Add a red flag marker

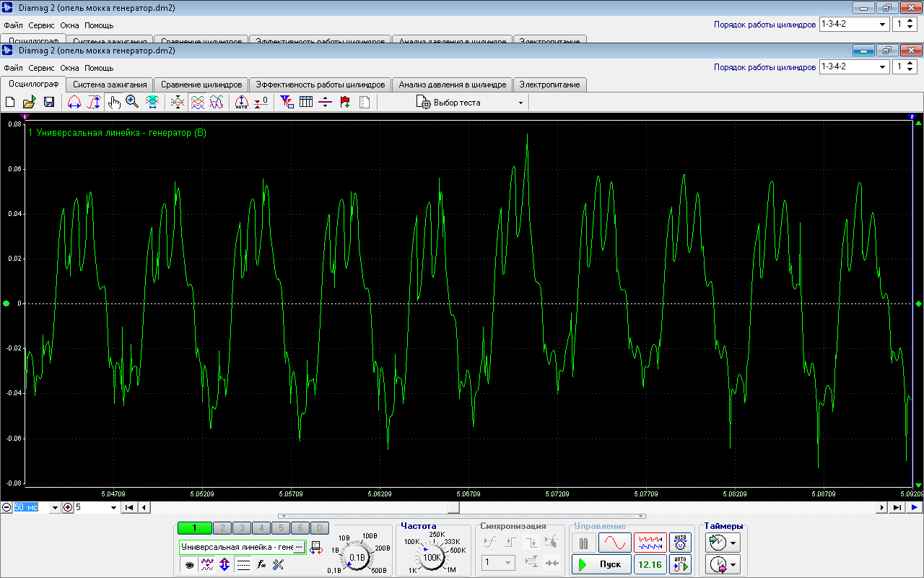point(345,103)
